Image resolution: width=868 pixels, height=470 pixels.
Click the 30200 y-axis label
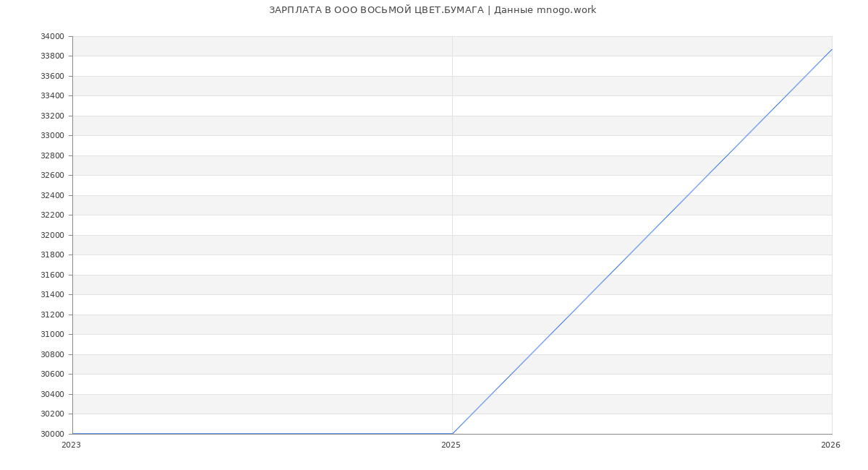(52, 414)
